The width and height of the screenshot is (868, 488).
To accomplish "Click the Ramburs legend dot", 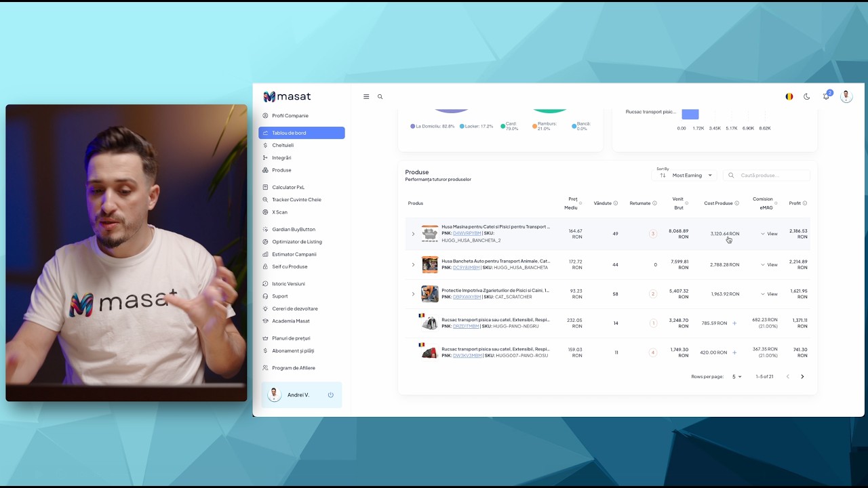I will point(534,126).
